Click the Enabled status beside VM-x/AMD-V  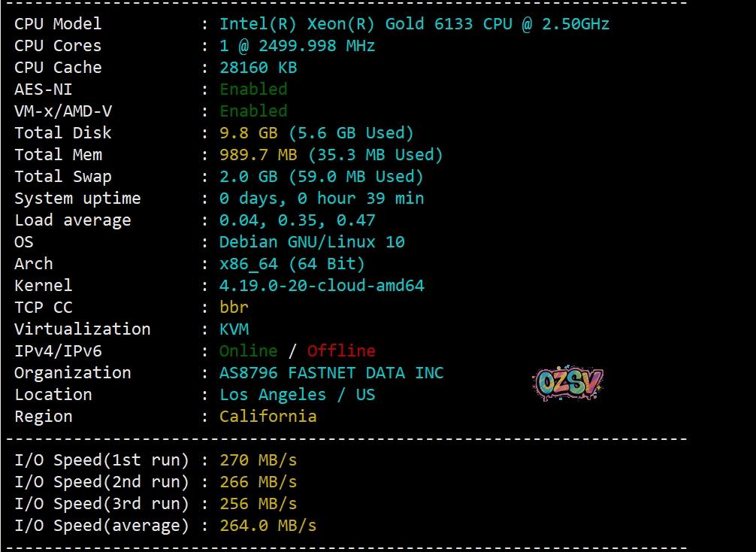[253, 111]
